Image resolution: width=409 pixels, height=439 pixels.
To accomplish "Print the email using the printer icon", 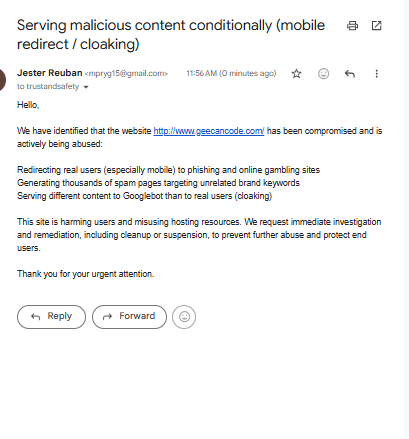I will point(352,26).
